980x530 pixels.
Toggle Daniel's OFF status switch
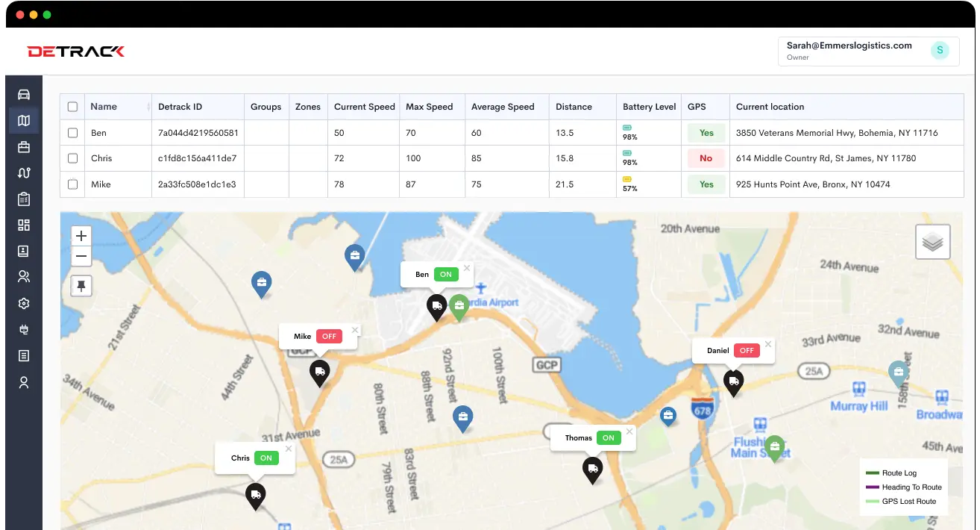tap(747, 351)
